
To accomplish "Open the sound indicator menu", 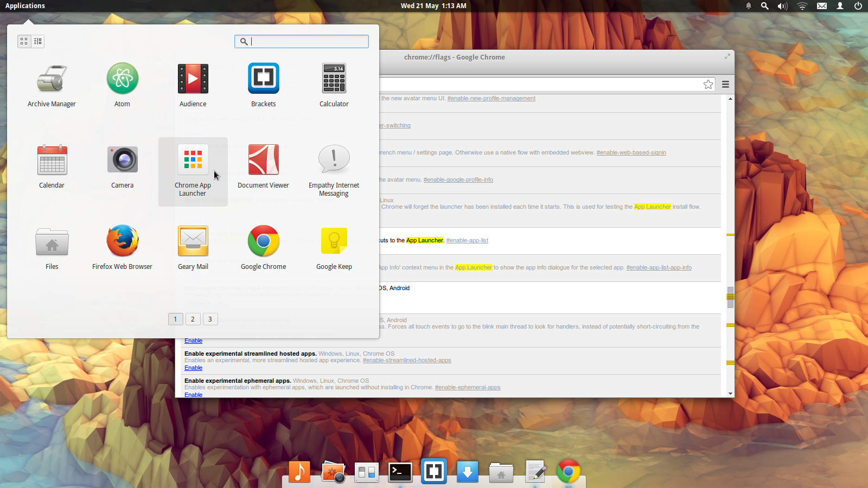I will pyautogui.click(x=782, y=6).
